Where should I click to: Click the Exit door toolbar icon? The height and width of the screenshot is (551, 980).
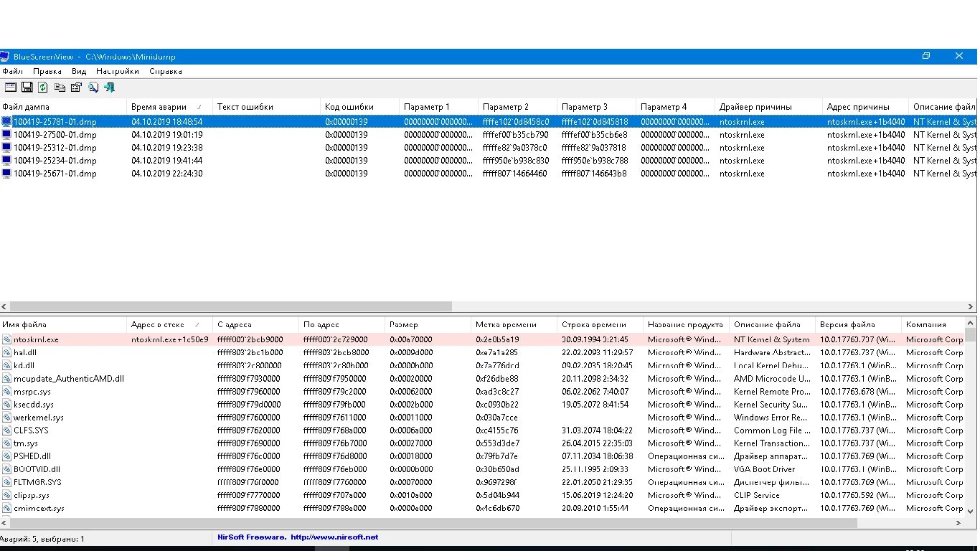tap(109, 87)
